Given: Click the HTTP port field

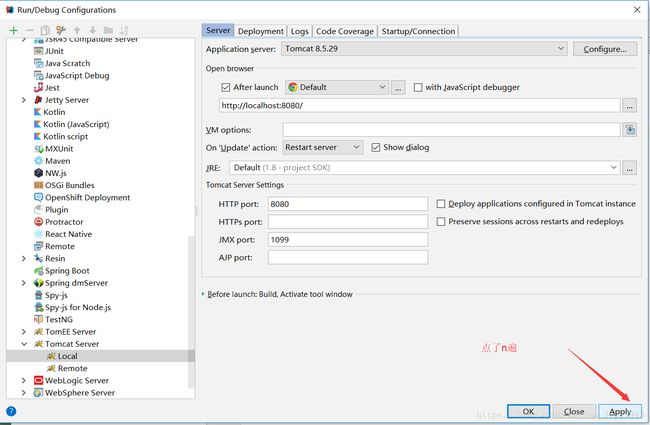Looking at the screenshot, I should [x=348, y=204].
